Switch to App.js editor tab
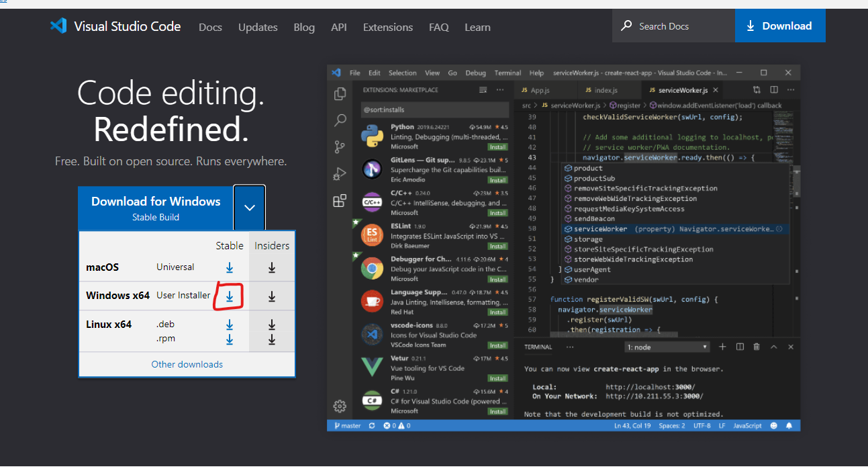This screenshot has height=471, width=868. point(540,90)
